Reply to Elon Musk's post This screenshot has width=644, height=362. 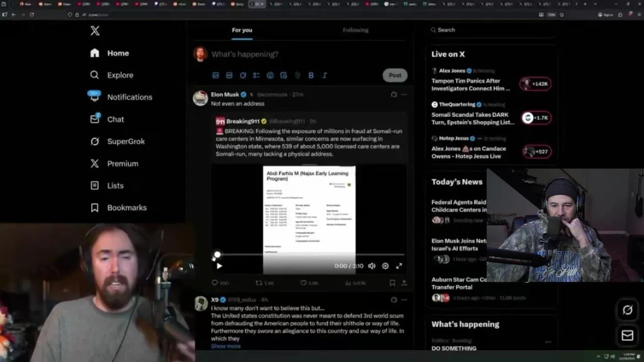(x=220, y=283)
